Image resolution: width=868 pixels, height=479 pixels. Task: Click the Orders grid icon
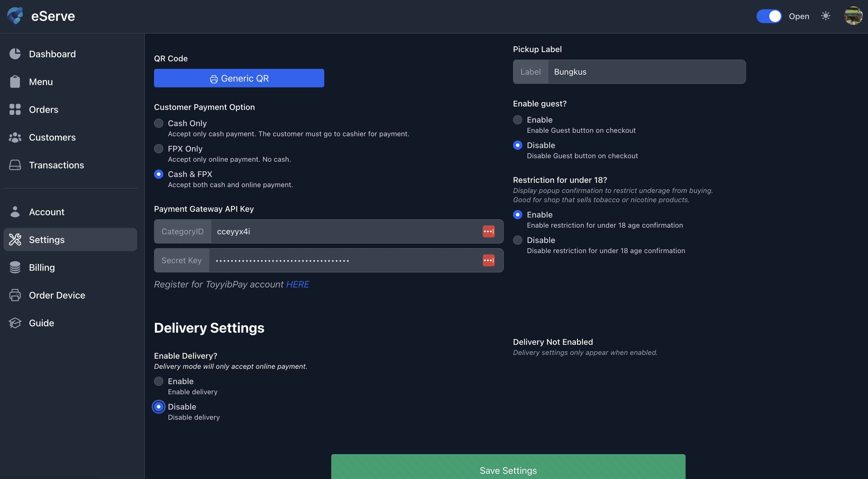(x=15, y=109)
